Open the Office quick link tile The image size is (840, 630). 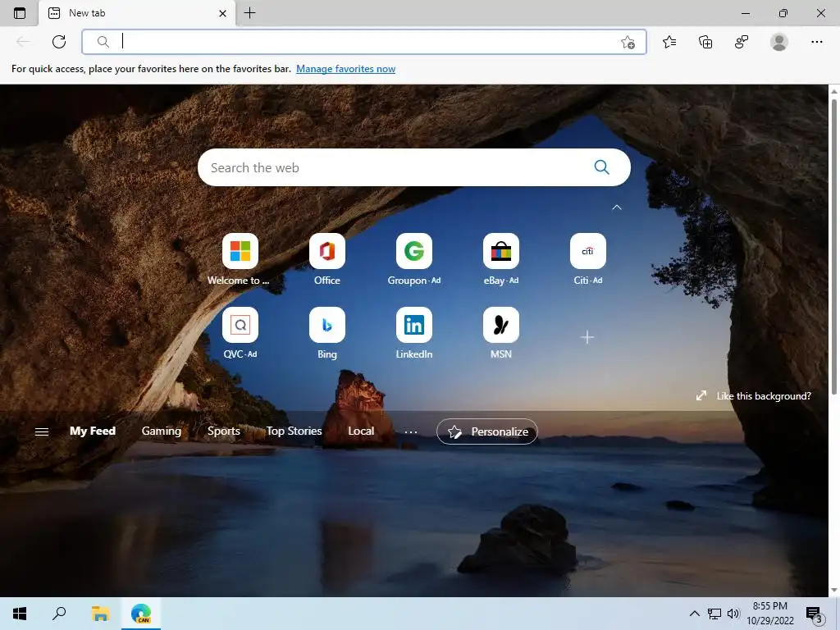click(326, 260)
